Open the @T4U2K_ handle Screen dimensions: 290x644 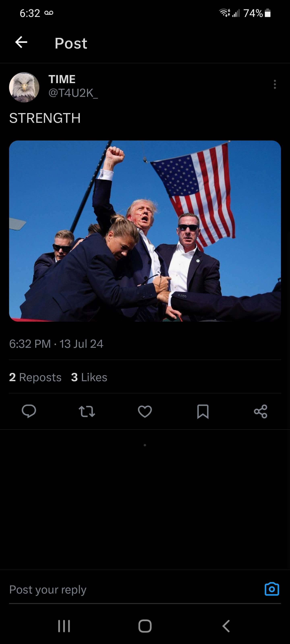tap(73, 93)
